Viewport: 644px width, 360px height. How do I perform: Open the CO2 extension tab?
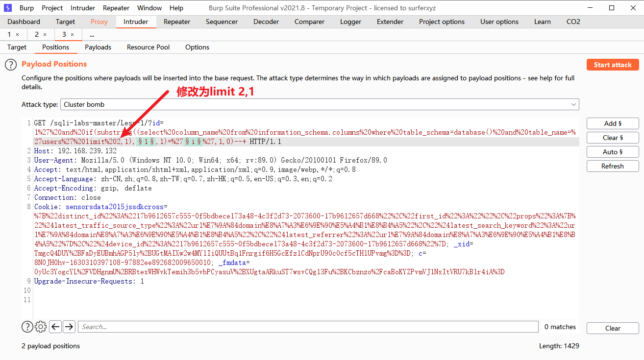573,22
